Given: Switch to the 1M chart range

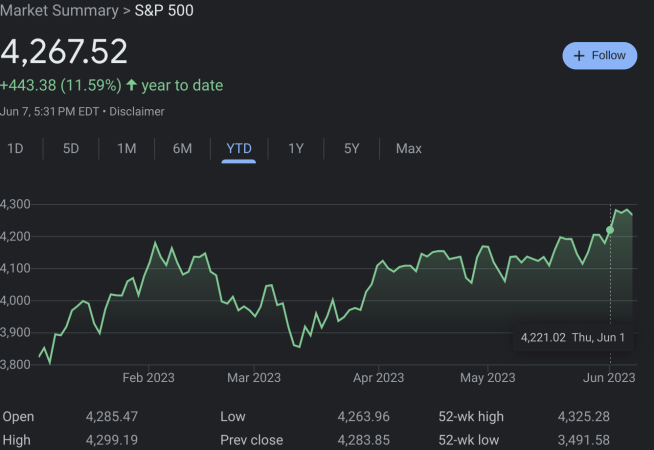Looking at the screenshot, I should (x=127, y=148).
